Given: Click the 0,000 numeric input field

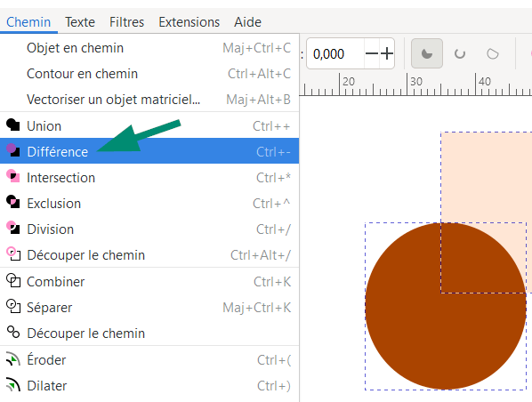Looking at the screenshot, I should [335, 53].
